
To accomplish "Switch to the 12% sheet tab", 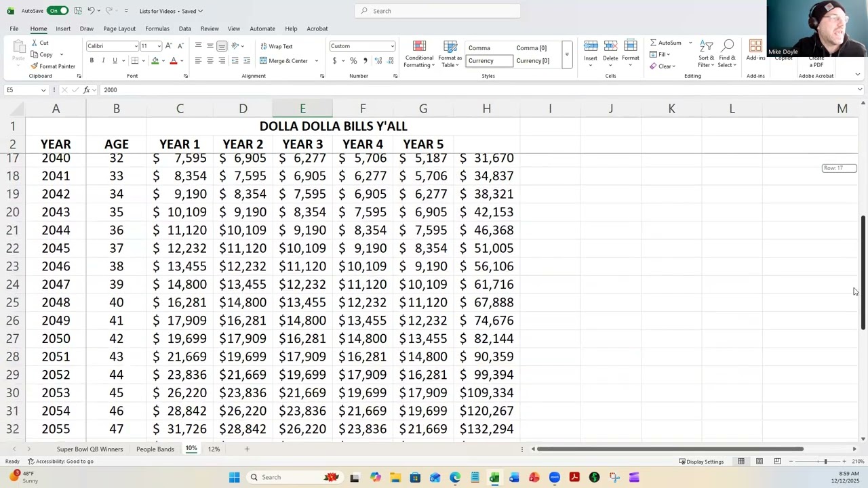I will click(214, 449).
